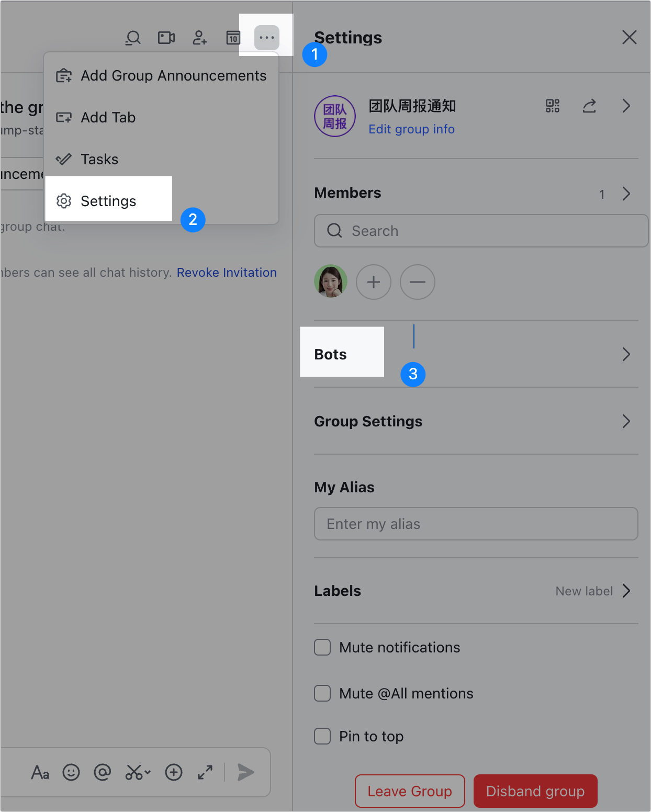Click the New label link

pyautogui.click(x=584, y=591)
